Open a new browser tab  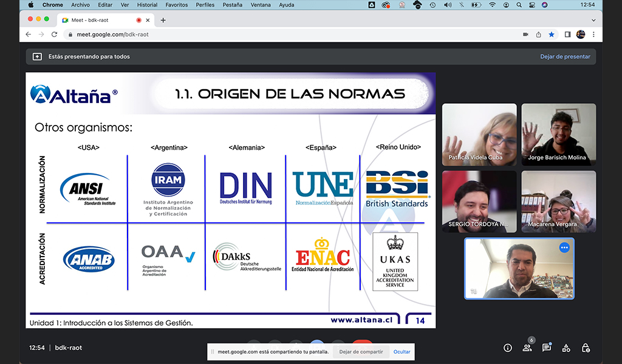[163, 20]
